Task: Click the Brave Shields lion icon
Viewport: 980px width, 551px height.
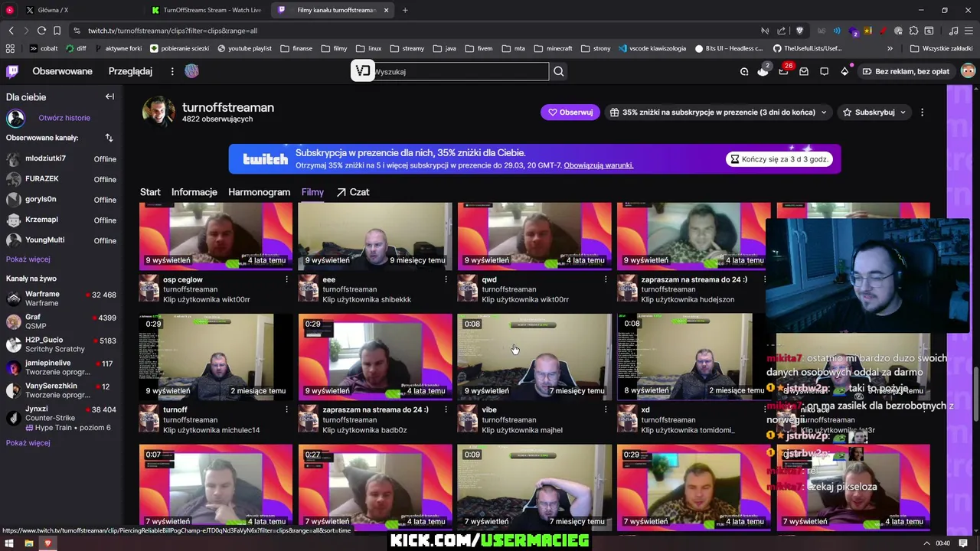Action: coord(799,31)
